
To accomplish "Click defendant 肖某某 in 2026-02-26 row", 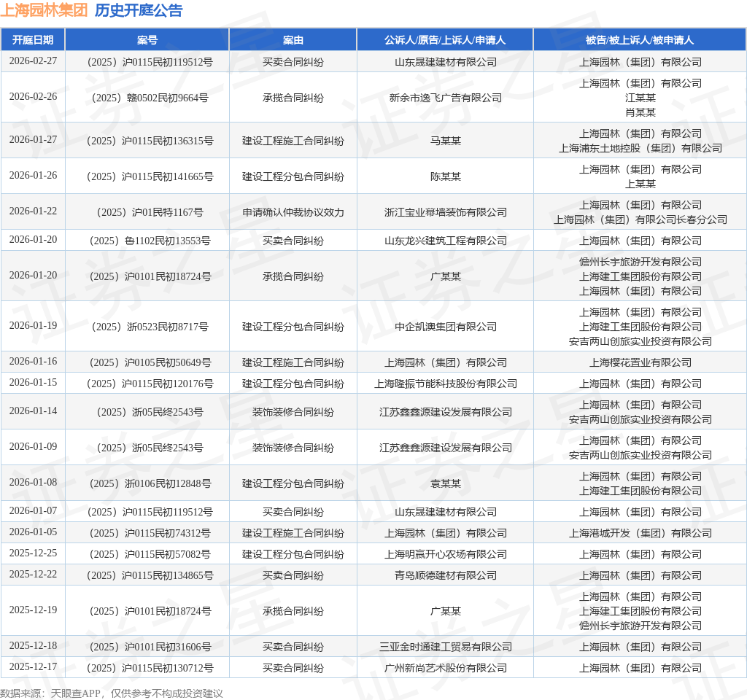I will pyautogui.click(x=640, y=112).
